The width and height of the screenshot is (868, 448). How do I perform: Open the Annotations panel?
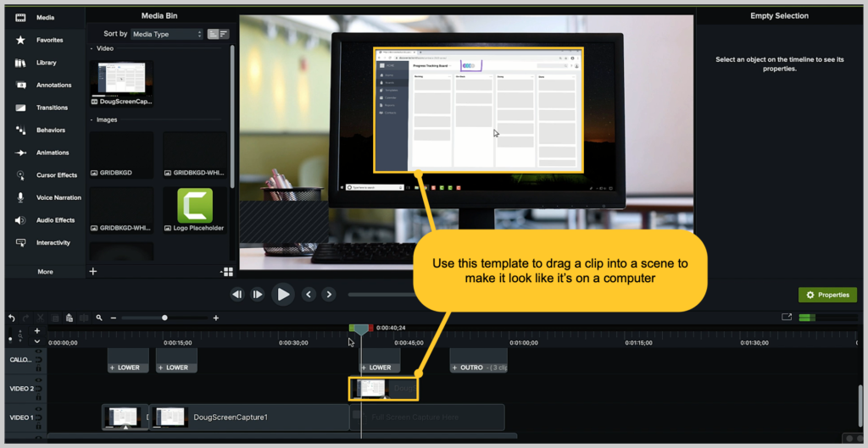(46, 86)
